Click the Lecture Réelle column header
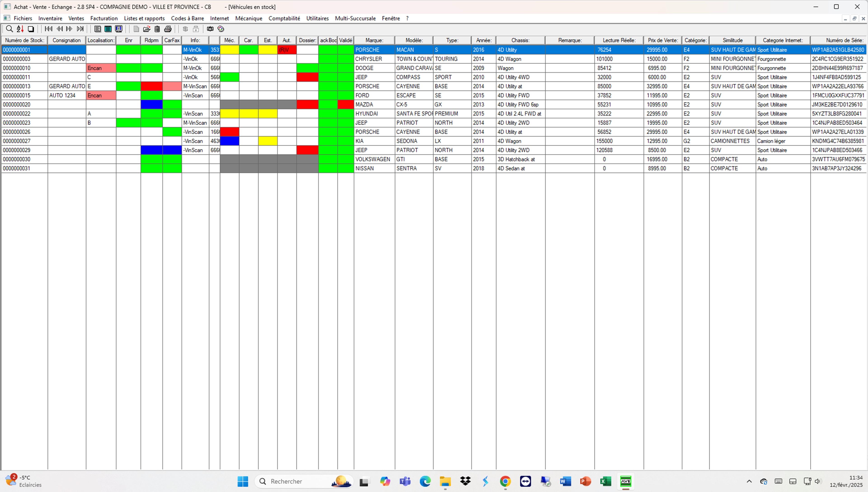The height and width of the screenshot is (492, 868). [x=619, y=40]
